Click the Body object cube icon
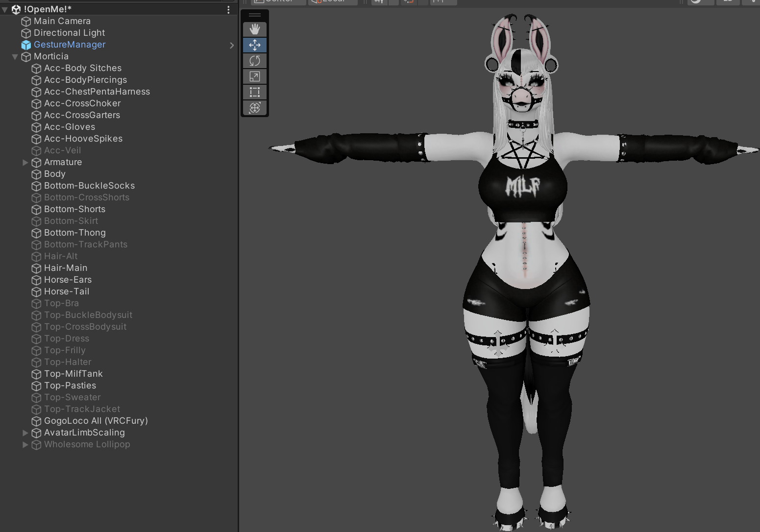 (x=36, y=174)
